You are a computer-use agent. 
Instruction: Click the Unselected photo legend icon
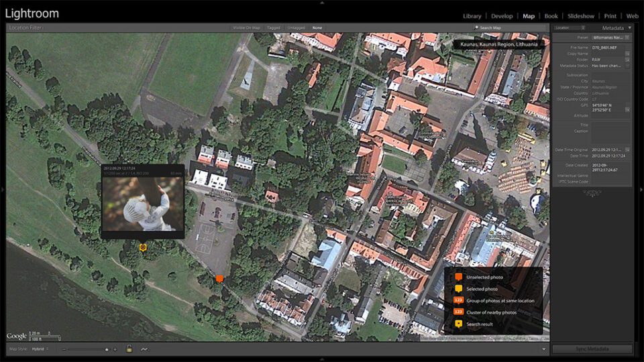(458, 277)
